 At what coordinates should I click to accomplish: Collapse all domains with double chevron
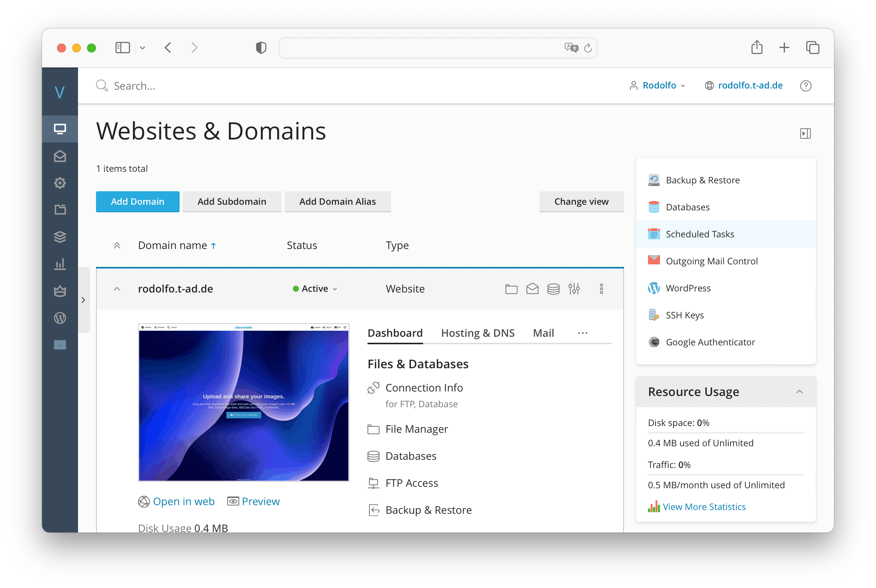pyautogui.click(x=117, y=246)
